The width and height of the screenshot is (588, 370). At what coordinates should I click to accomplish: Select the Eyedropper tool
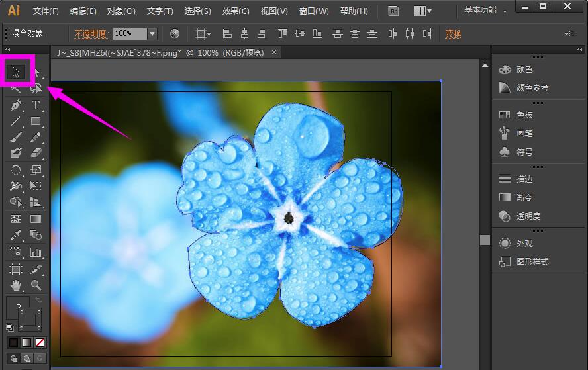coord(17,236)
